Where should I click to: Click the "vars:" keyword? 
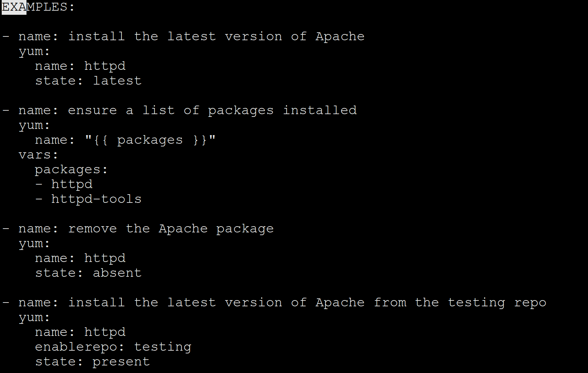point(38,155)
